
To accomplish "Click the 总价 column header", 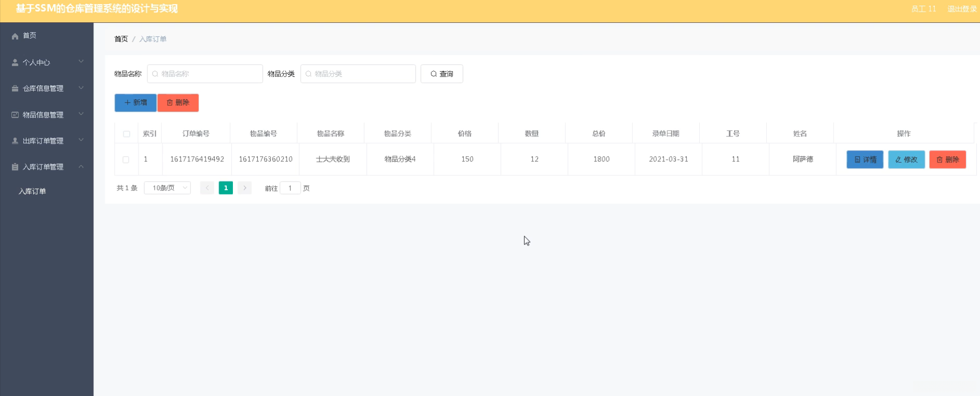I will (599, 133).
